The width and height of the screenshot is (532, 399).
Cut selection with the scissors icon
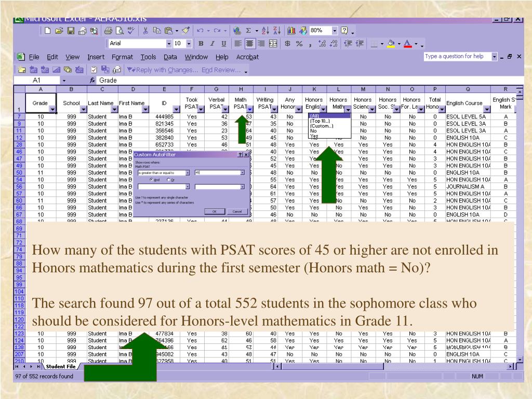[145, 31]
